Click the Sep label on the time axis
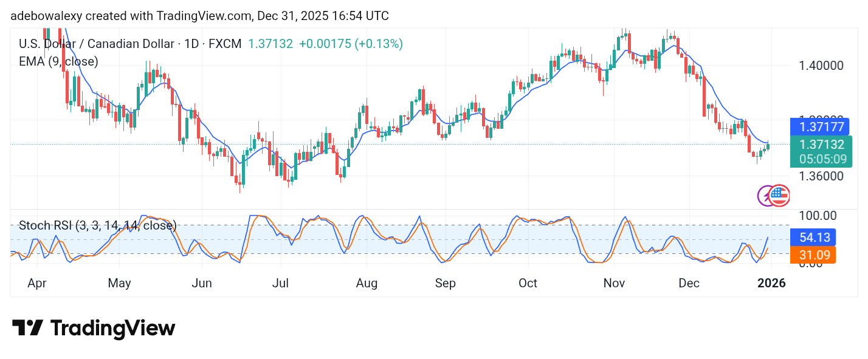868x359 pixels. (446, 283)
